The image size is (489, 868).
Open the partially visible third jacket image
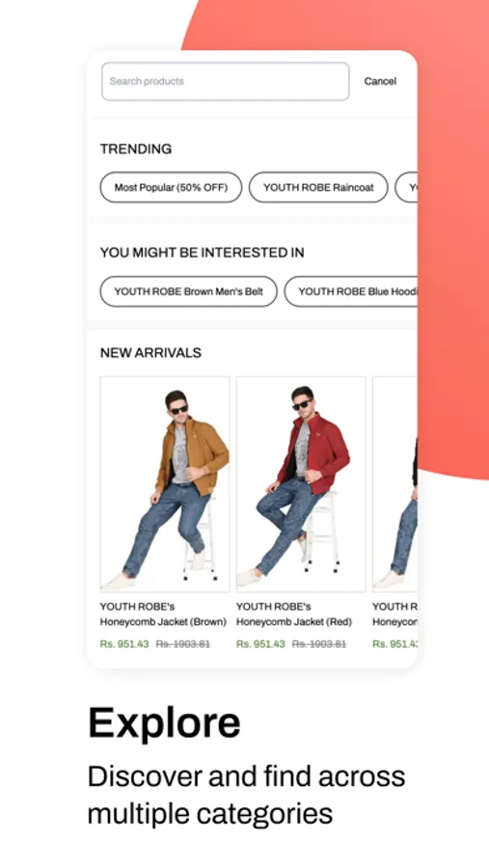point(394,484)
